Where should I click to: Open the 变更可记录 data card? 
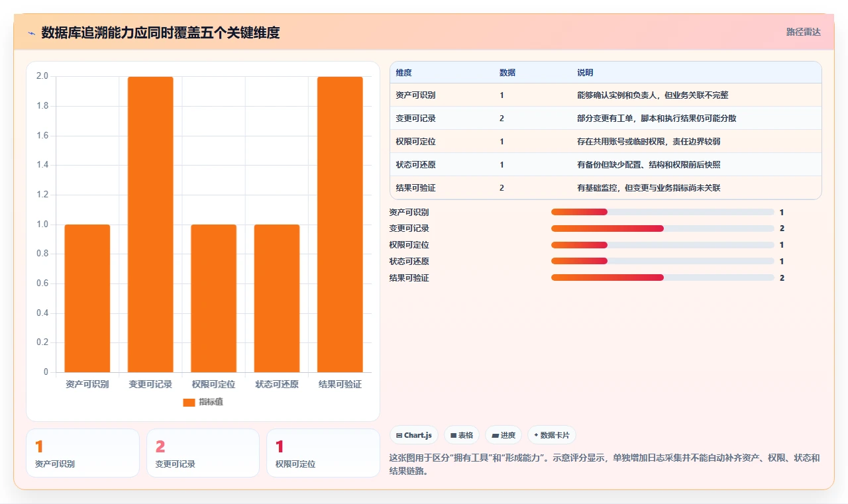(203, 453)
